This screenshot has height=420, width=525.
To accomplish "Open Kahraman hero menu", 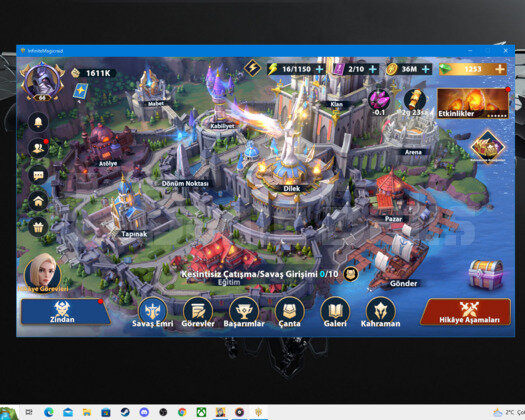I will click(x=380, y=312).
